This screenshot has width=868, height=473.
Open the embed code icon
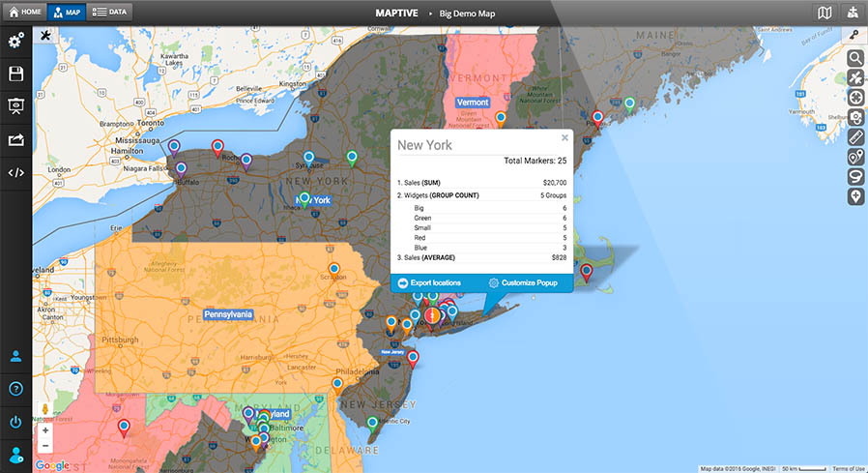[x=15, y=173]
